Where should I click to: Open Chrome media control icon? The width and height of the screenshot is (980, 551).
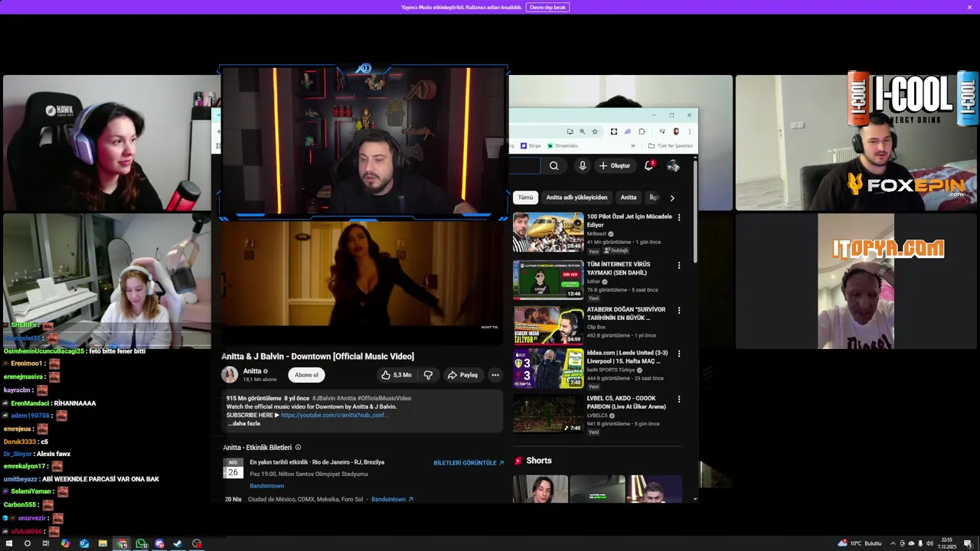[662, 132]
